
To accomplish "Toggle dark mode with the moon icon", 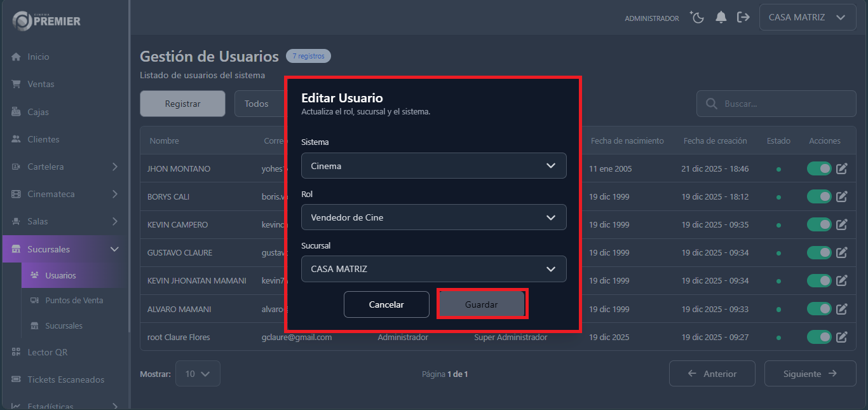I will (x=696, y=17).
